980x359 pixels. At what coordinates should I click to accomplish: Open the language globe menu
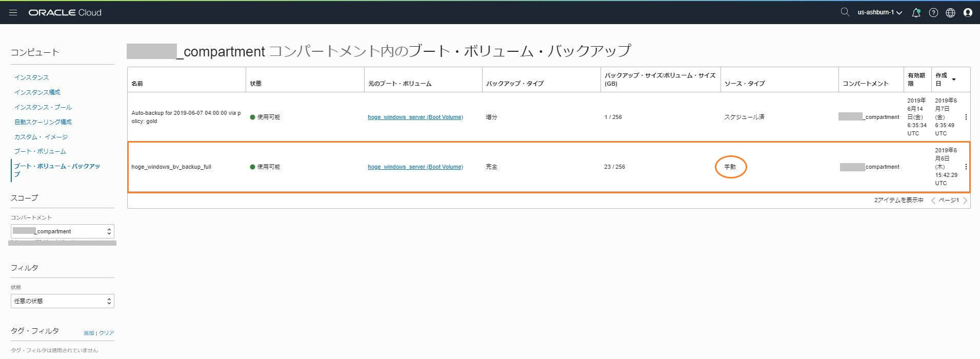(950, 13)
